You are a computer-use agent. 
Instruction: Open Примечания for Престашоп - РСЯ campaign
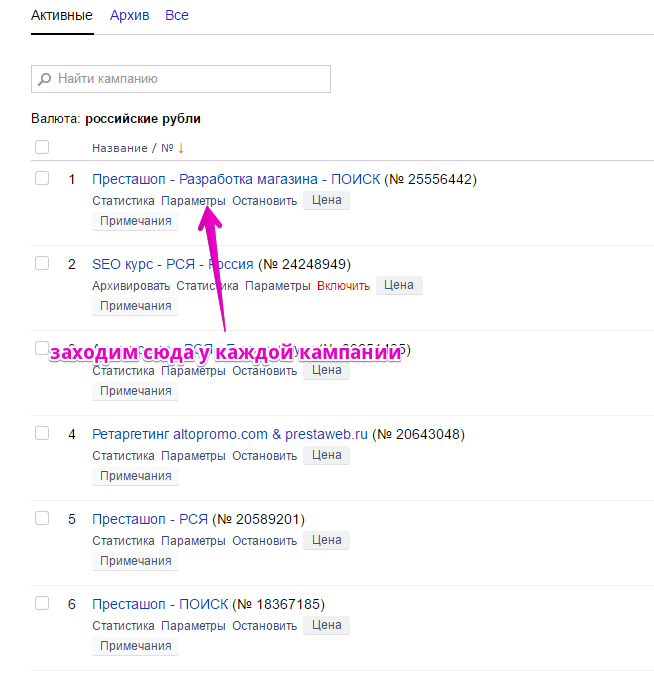[x=135, y=561]
